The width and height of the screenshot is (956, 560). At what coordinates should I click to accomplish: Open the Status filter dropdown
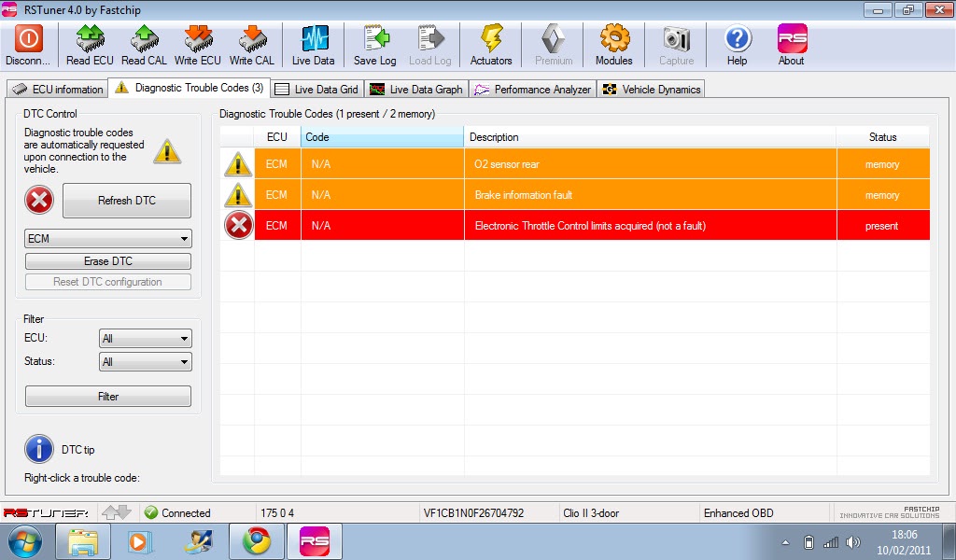click(x=145, y=361)
